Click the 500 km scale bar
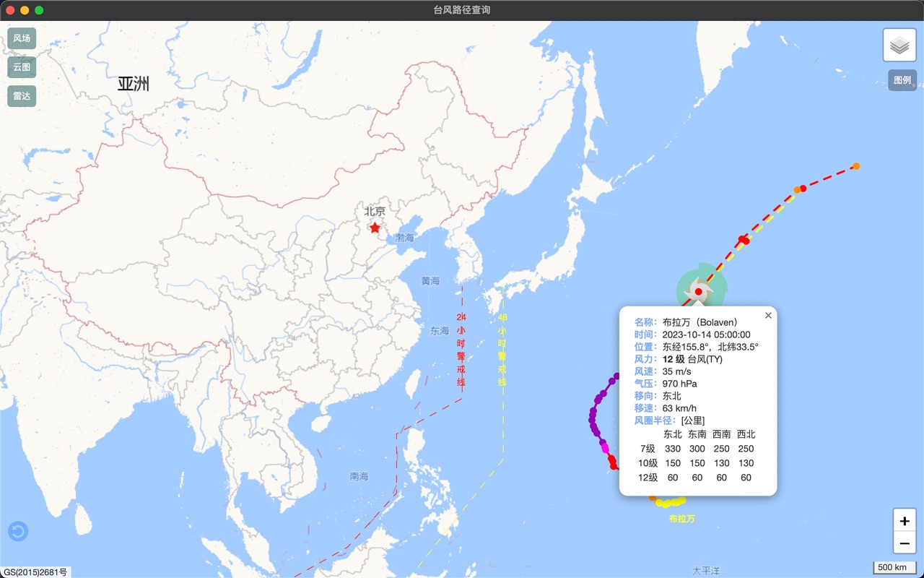The image size is (924, 578). pos(894,567)
